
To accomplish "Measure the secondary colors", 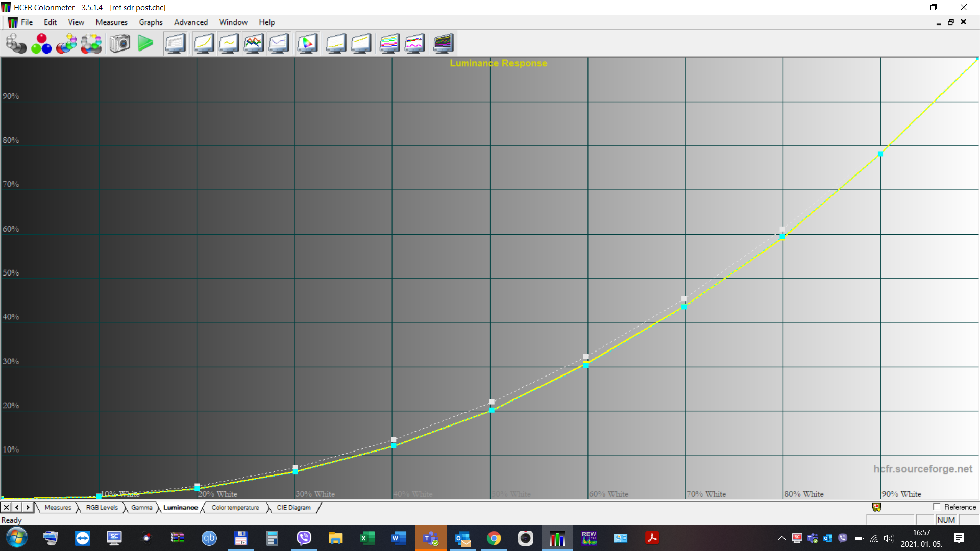I will point(67,43).
